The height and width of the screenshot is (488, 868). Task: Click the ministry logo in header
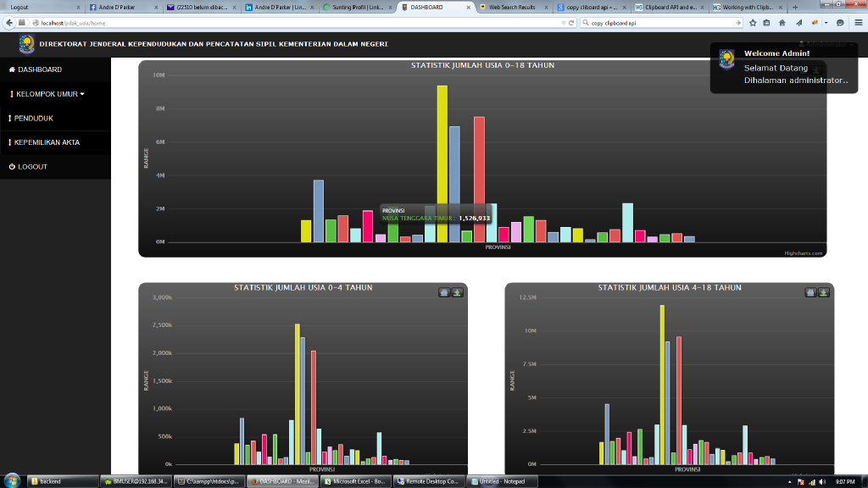[x=27, y=44]
